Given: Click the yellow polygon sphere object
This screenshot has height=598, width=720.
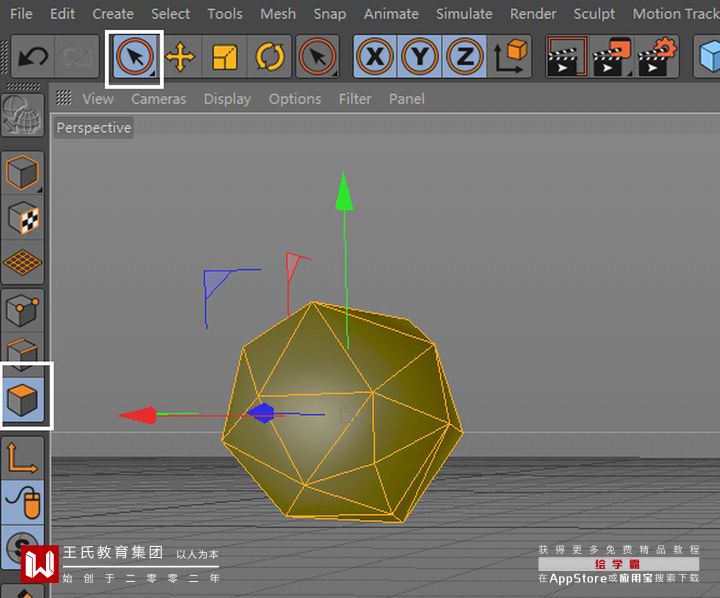Looking at the screenshot, I should (x=343, y=412).
